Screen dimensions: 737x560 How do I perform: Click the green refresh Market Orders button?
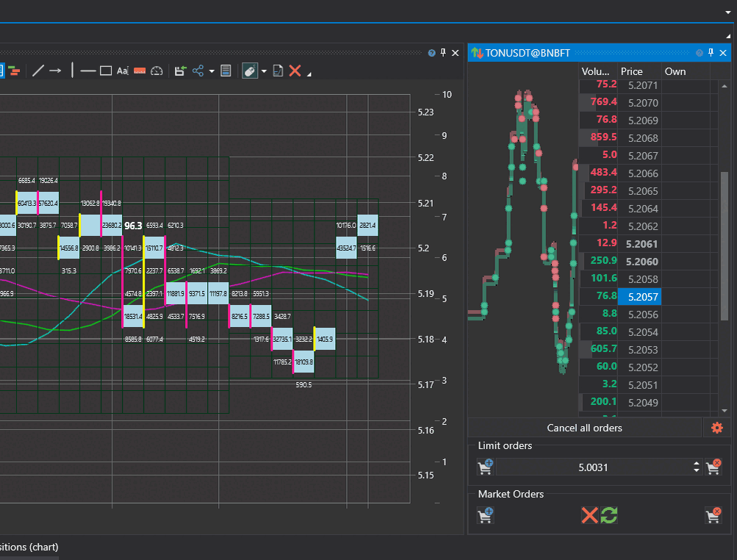coord(611,515)
